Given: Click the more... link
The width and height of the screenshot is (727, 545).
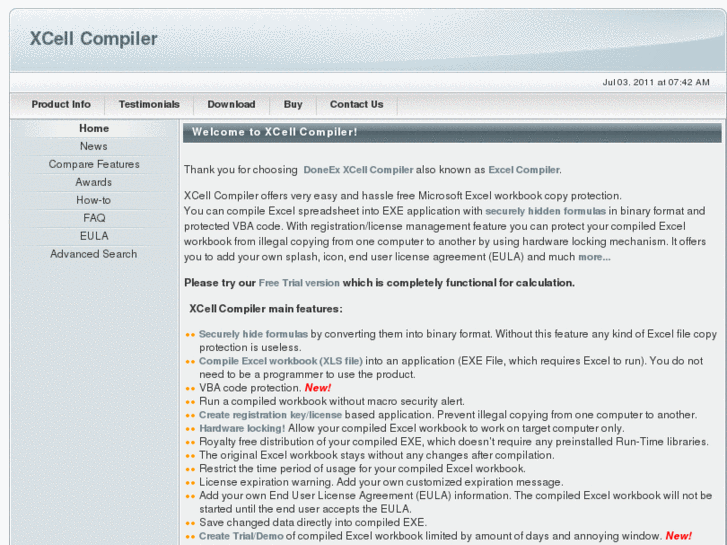Looking at the screenshot, I should (x=594, y=257).
